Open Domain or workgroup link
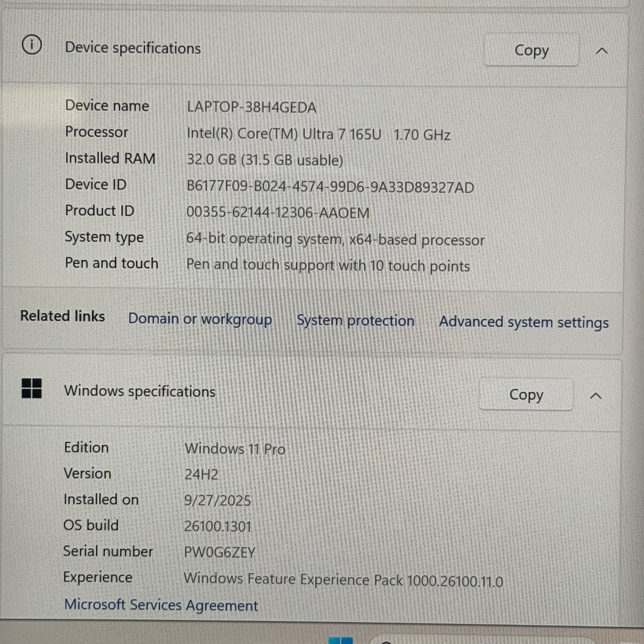 (x=200, y=319)
